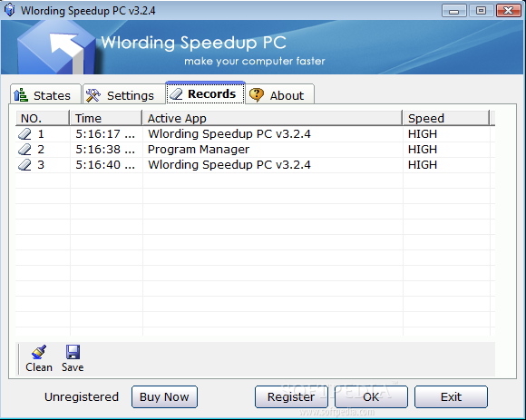
Task: Click the Save floppy disk icon
Action: pyautogui.click(x=73, y=352)
